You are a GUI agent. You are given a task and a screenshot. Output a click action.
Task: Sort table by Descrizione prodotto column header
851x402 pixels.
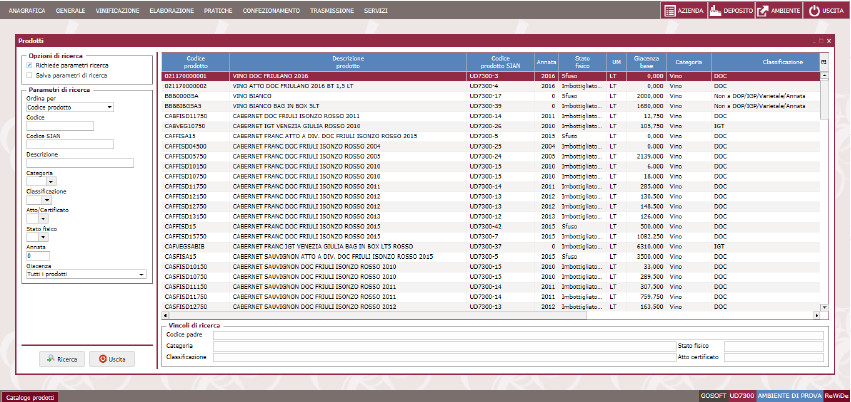click(348, 61)
